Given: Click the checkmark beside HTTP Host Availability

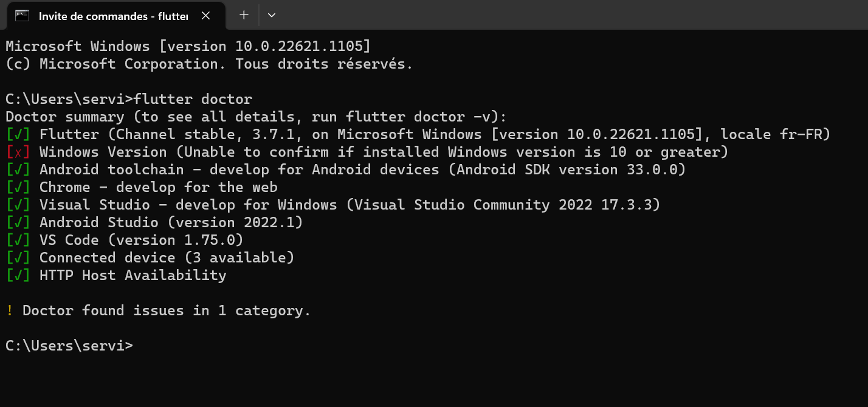Looking at the screenshot, I should point(16,275).
